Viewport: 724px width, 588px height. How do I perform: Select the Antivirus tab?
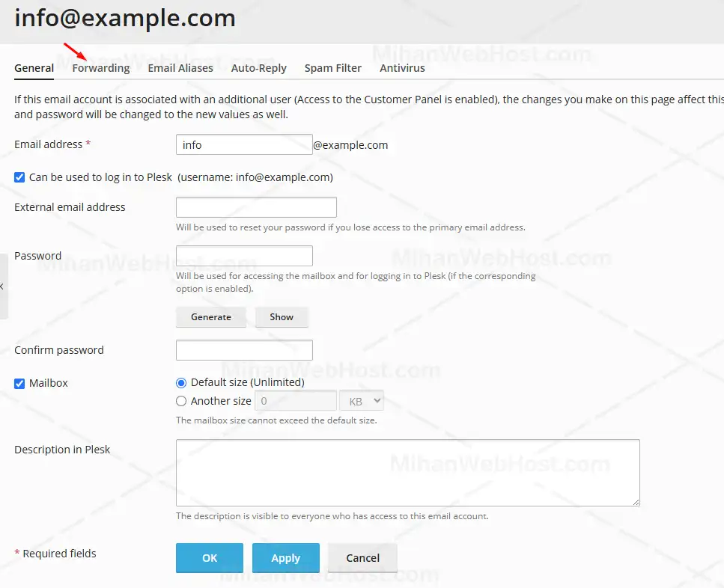402,68
